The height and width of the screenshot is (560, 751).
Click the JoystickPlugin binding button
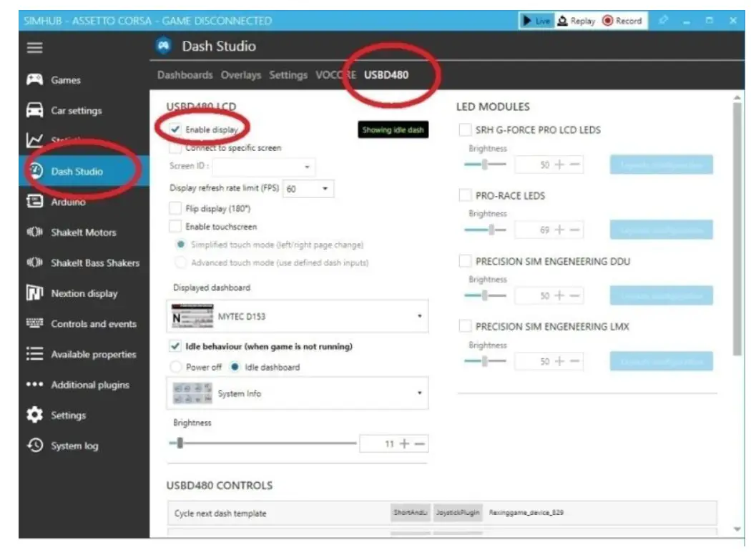click(x=458, y=513)
